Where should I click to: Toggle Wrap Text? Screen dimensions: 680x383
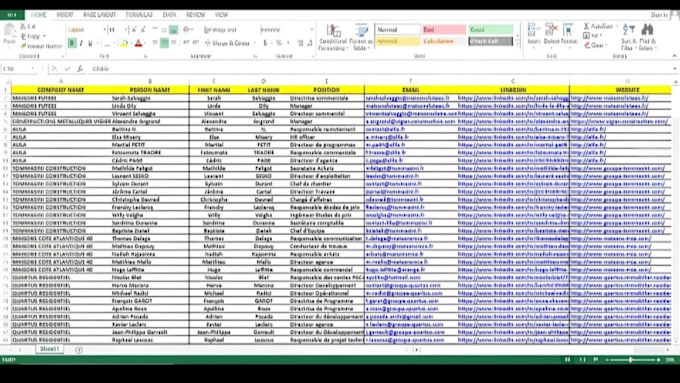[220, 30]
